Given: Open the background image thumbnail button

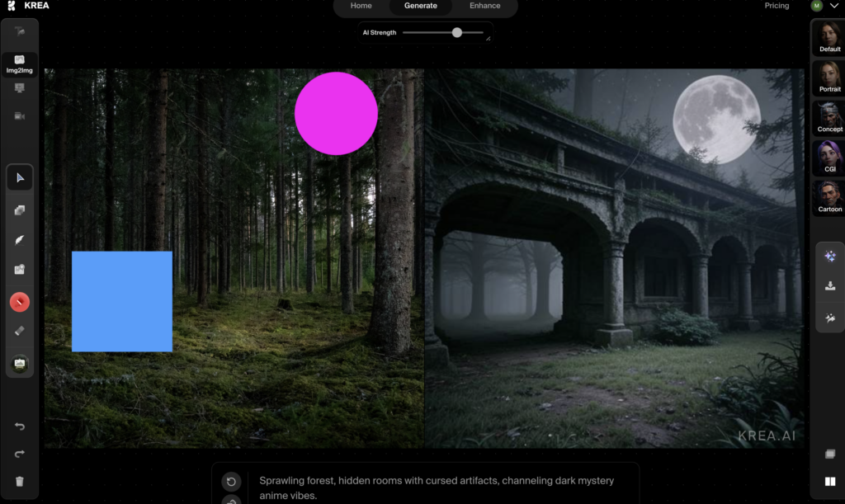Looking at the screenshot, I should pyautogui.click(x=20, y=364).
